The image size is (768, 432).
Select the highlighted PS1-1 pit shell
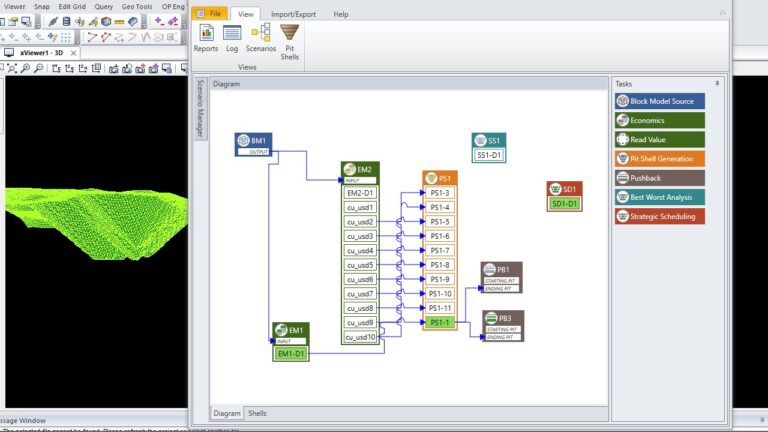(x=440, y=323)
